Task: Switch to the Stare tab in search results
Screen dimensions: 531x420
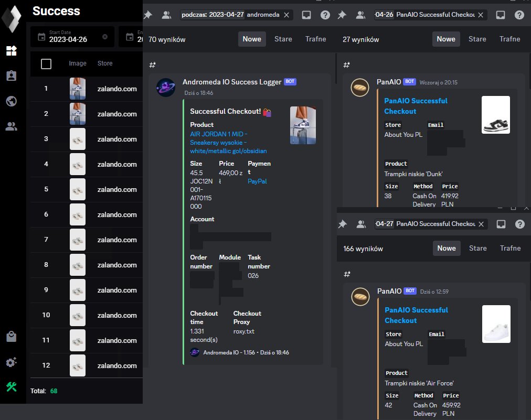Action: (x=283, y=39)
